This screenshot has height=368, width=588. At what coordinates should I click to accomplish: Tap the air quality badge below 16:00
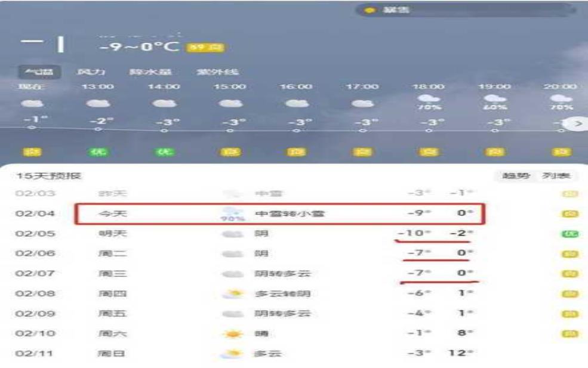coord(296,151)
